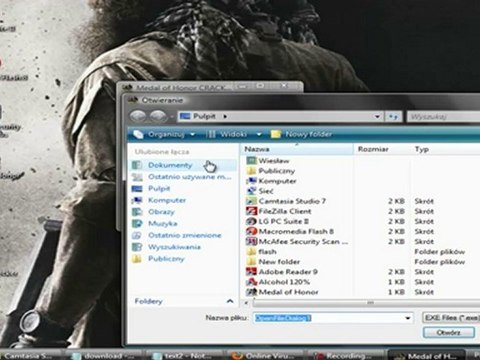Click the Back navigation arrow in Otwieranie dialog
The image size is (480, 360).
coord(138,116)
